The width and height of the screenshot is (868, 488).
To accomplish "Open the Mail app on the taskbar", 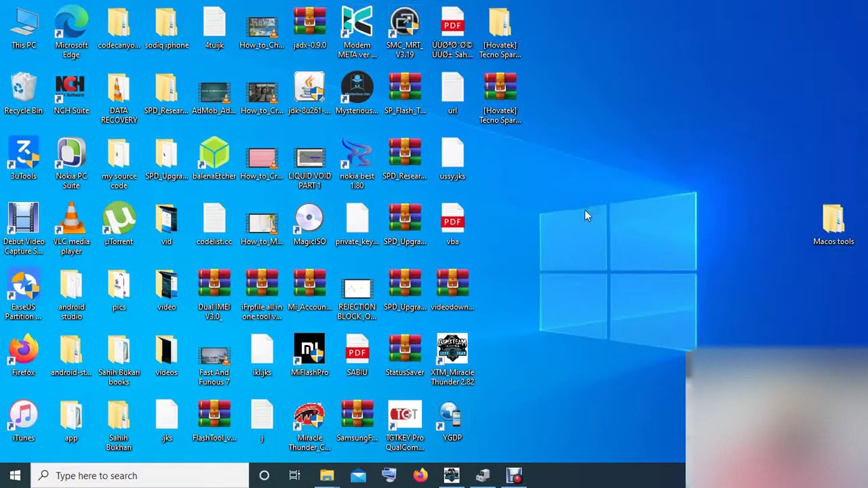I will [358, 476].
